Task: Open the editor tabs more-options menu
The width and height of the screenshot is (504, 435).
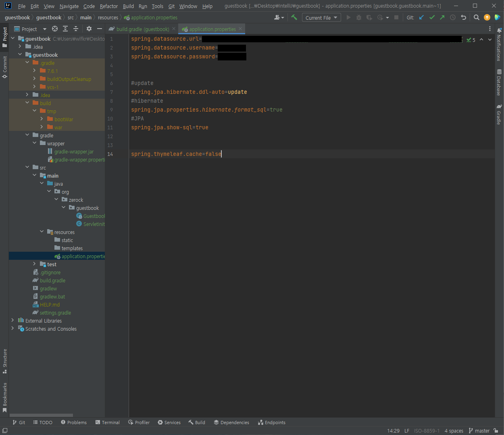Action: pos(490,29)
